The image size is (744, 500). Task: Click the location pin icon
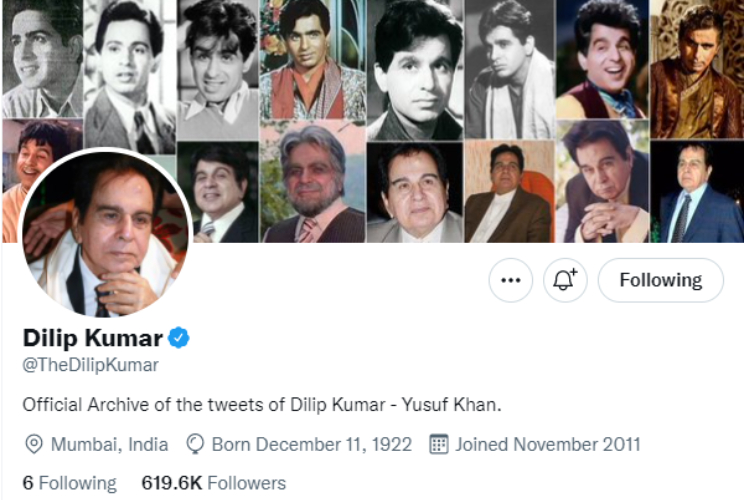tap(34, 444)
